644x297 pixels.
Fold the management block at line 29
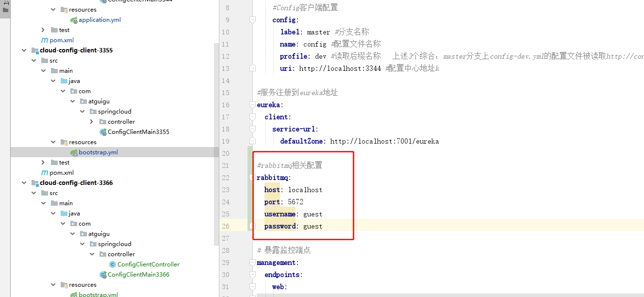(252, 263)
